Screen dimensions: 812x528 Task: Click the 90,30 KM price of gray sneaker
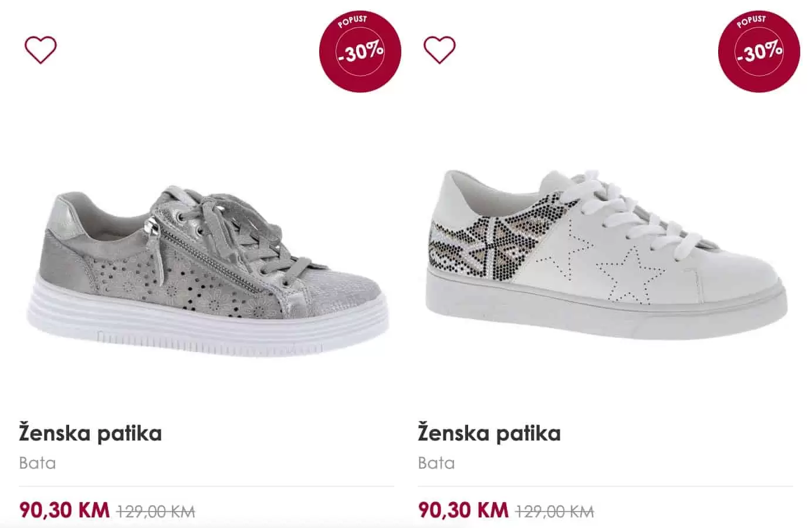(65, 510)
